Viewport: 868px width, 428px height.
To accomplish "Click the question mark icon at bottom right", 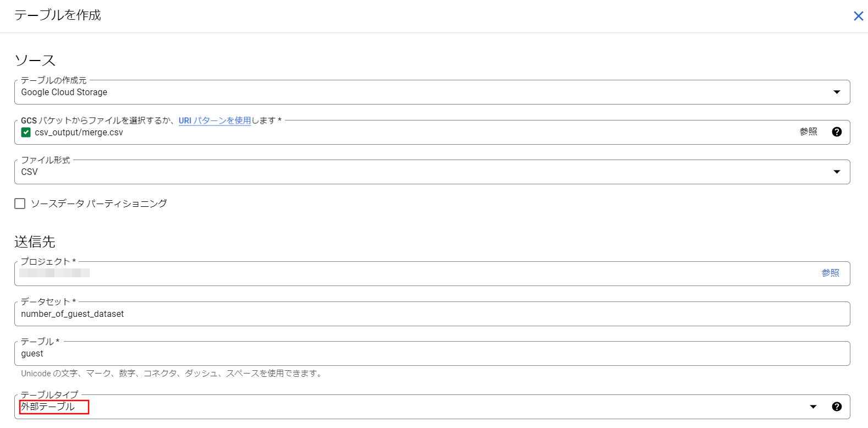I will point(837,407).
